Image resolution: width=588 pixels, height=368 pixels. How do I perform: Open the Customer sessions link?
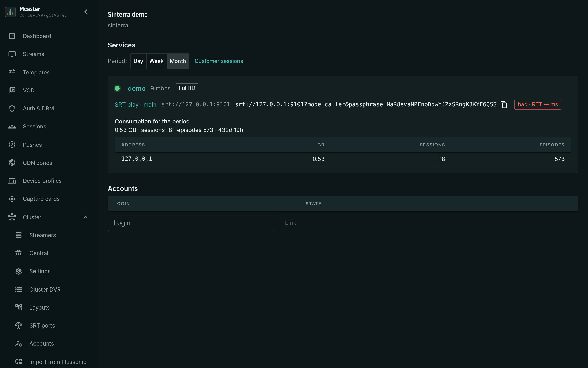coord(219,61)
